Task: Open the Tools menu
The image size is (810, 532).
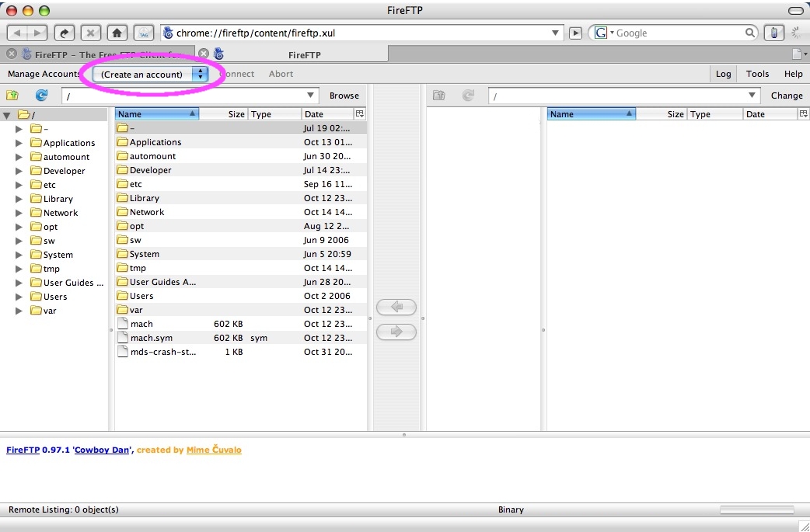Action: (757, 74)
